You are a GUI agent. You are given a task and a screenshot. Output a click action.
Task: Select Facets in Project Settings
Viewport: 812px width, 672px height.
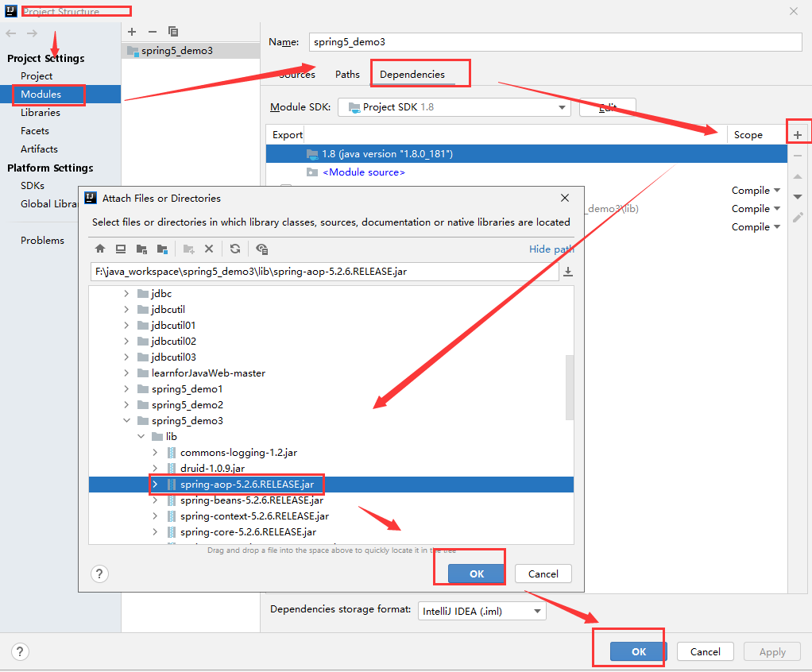pos(35,131)
